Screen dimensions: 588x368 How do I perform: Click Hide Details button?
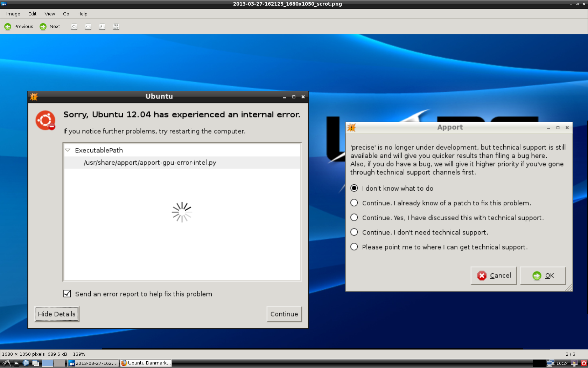point(57,314)
